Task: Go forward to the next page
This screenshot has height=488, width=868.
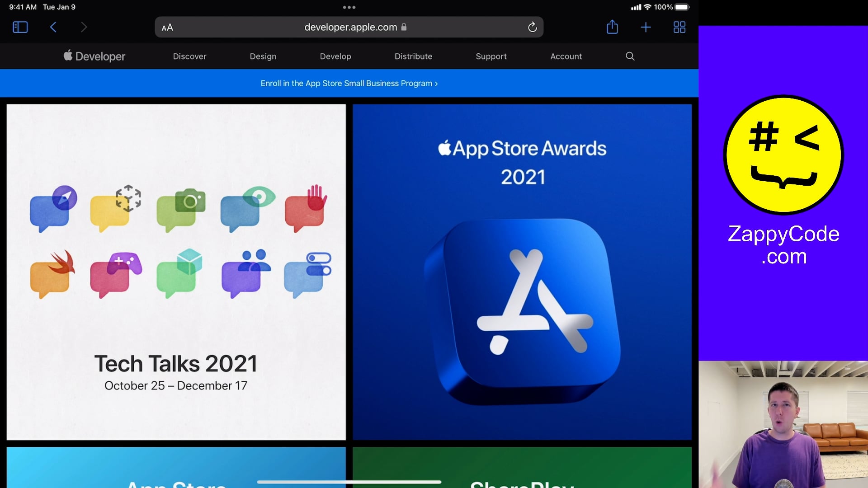Action: [x=84, y=27]
